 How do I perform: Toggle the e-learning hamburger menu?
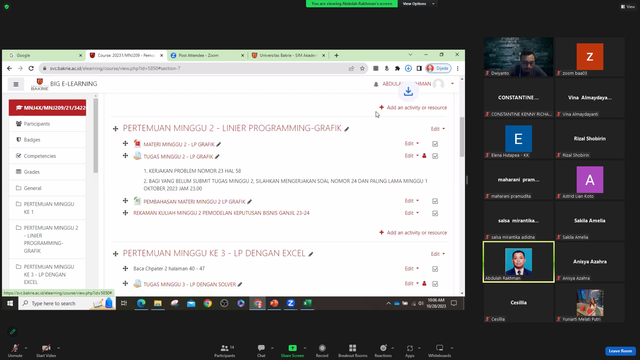tap(16, 84)
